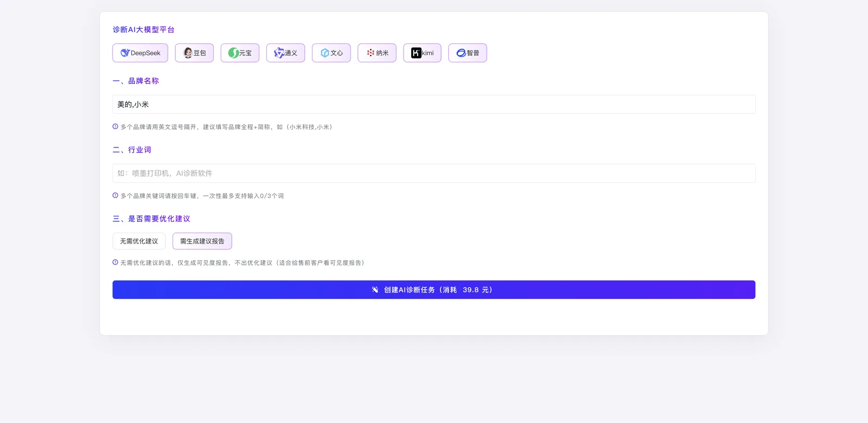Toggle the 文心 platform chip
The height and width of the screenshot is (423, 868).
(x=331, y=53)
